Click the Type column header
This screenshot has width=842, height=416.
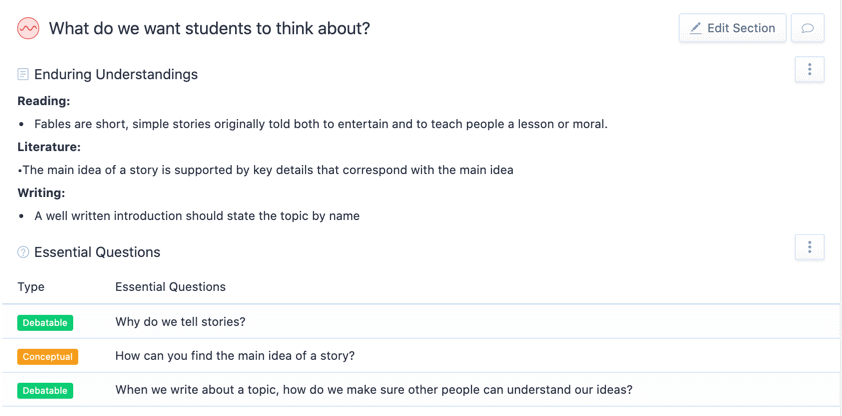[31, 287]
